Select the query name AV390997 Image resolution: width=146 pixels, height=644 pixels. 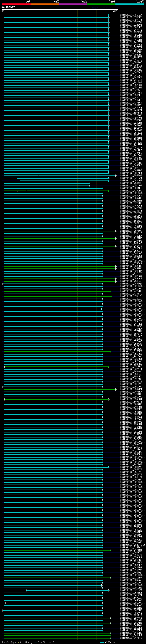click(8, 7)
